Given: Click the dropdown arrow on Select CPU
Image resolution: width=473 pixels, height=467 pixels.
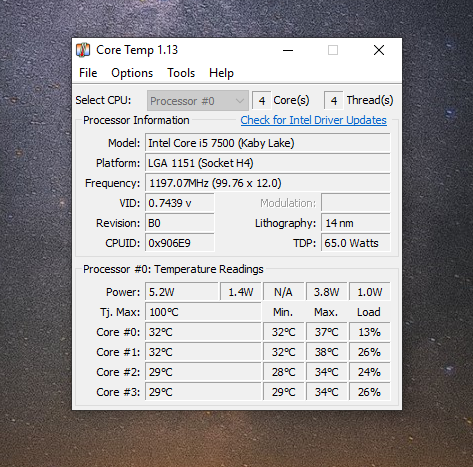Looking at the screenshot, I should [x=240, y=101].
